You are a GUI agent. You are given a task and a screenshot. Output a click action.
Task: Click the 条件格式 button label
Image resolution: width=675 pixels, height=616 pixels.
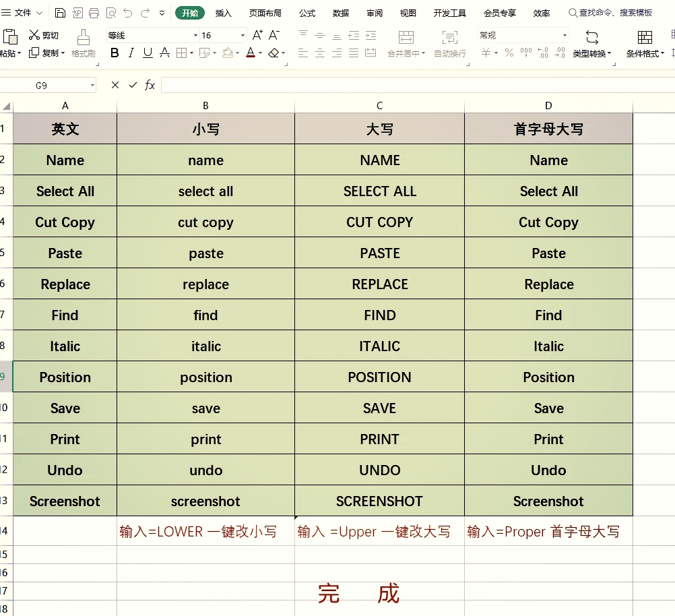click(642, 53)
